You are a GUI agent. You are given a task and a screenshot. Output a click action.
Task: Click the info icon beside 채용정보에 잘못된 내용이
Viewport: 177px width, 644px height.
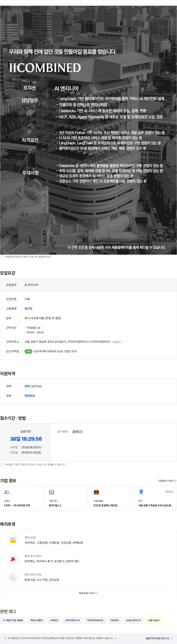2,257
